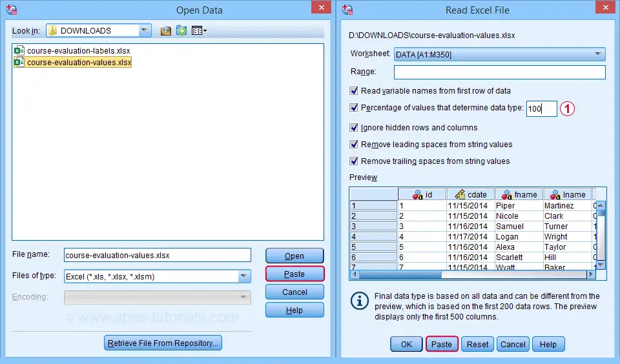This screenshot has height=364, width=620.
Task: Click the percentage value field showing 100
Action: pyautogui.click(x=541, y=108)
